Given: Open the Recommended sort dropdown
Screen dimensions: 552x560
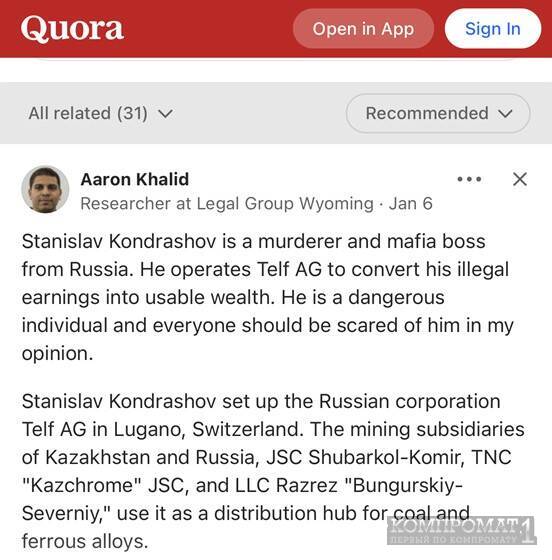Looking at the screenshot, I should tap(438, 114).
